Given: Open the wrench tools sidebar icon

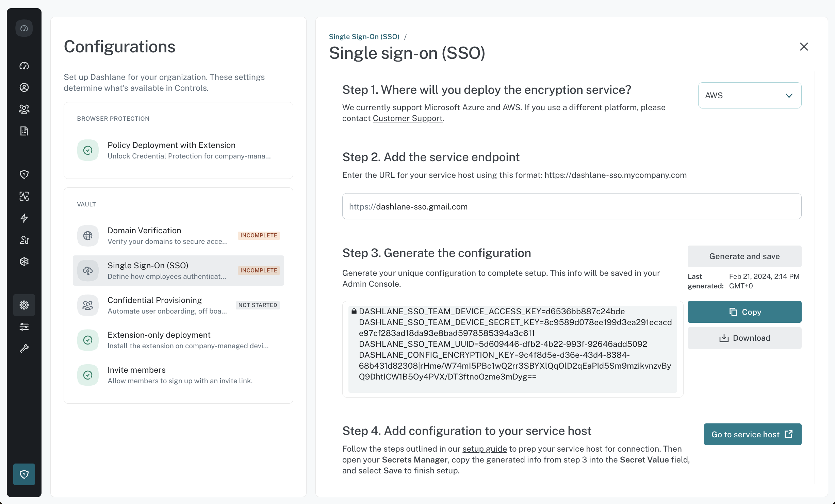Looking at the screenshot, I should 24,349.
